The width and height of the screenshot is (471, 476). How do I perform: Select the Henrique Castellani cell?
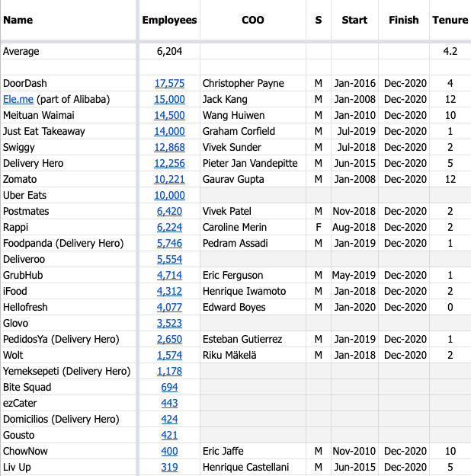coord(253,467)
